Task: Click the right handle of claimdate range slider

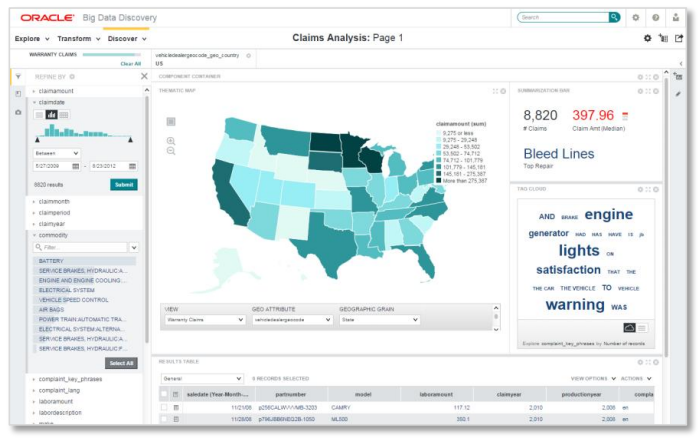Action: coord(130,140)
